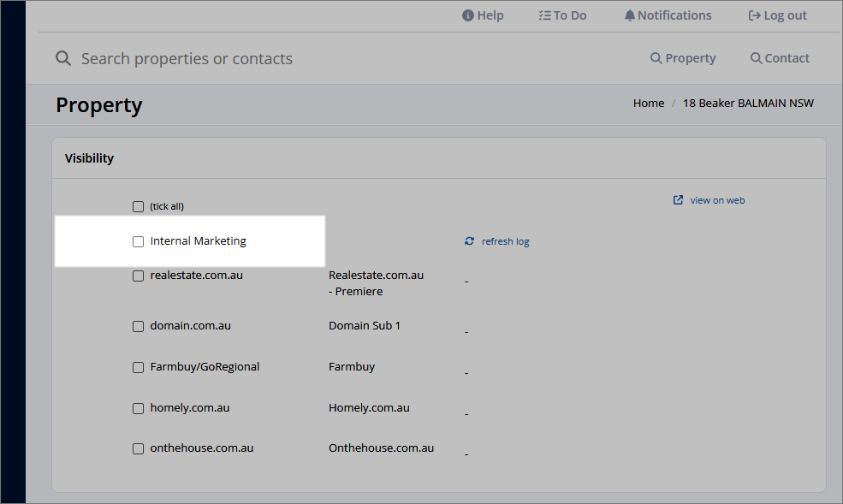Click the Internal Marketing label
The image size is (843, 504).
[199, 241]
